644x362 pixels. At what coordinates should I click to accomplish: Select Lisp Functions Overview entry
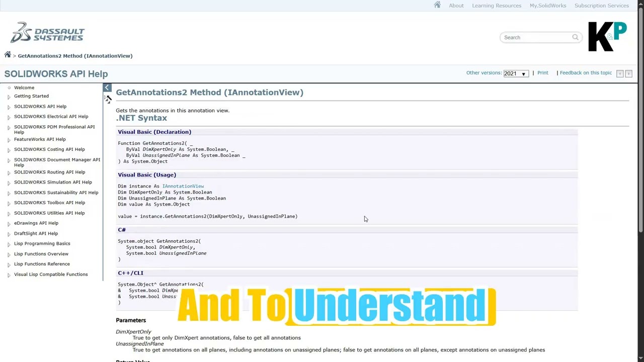(41, 254)
